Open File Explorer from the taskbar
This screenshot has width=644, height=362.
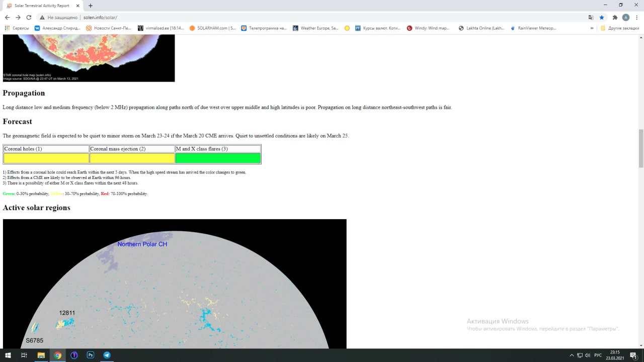(x=41, y=355)
